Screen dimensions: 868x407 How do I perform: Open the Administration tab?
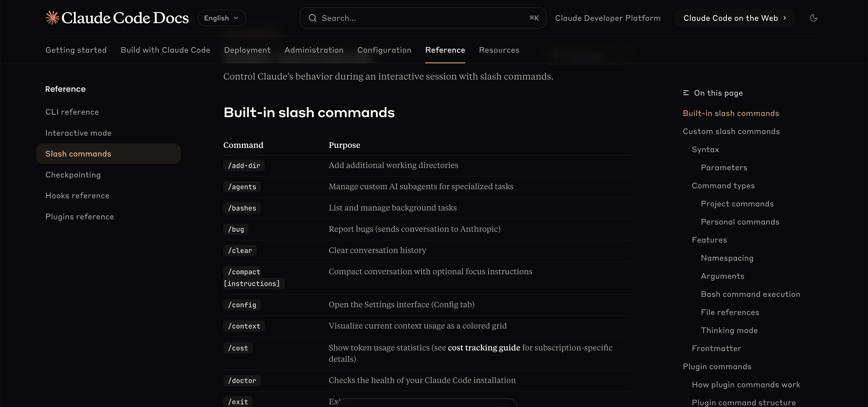coord(314,50)
